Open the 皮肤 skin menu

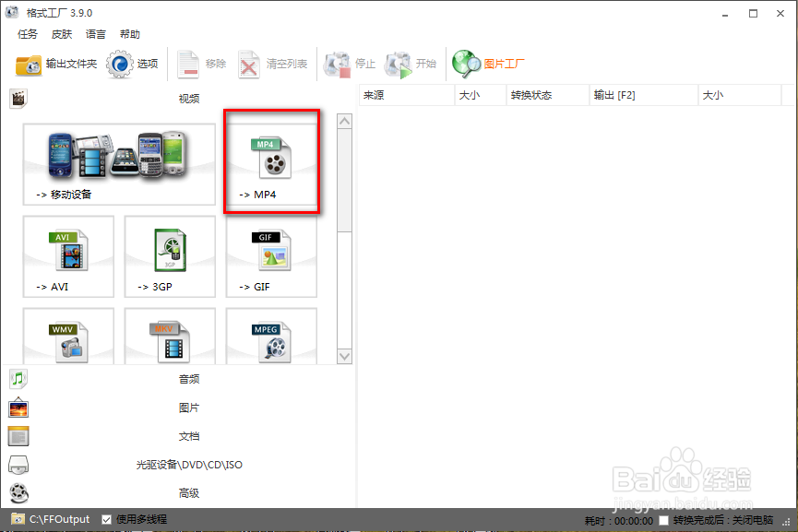pyautogui.click(x=62, y=34)
